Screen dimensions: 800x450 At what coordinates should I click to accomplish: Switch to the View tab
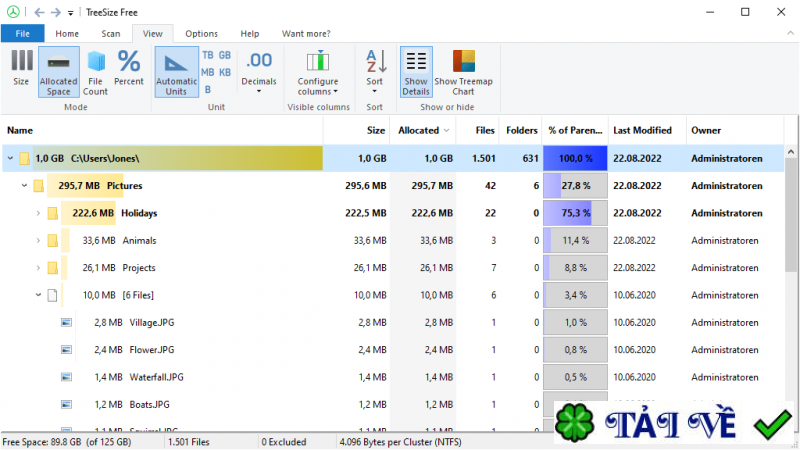pos(153,34)
